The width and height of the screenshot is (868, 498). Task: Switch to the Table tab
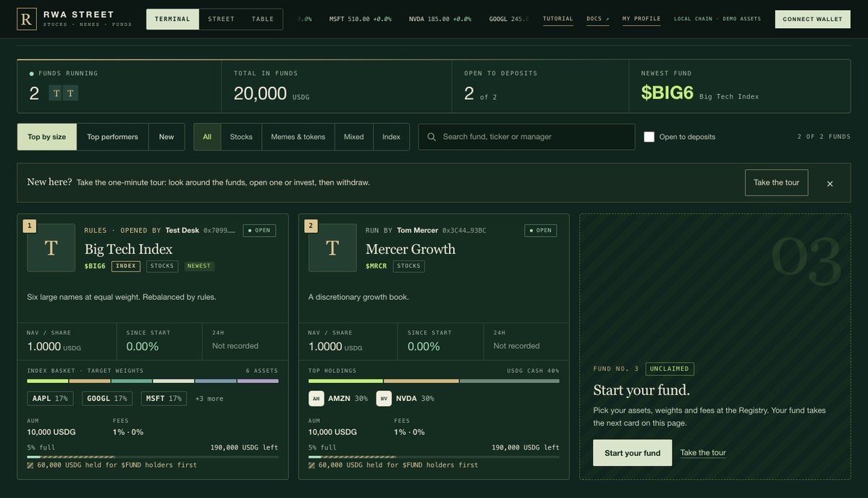262,19
